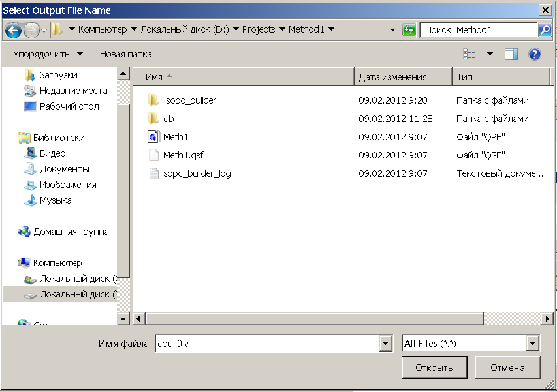Click the Forward navigation arrow

click(31, 30)
